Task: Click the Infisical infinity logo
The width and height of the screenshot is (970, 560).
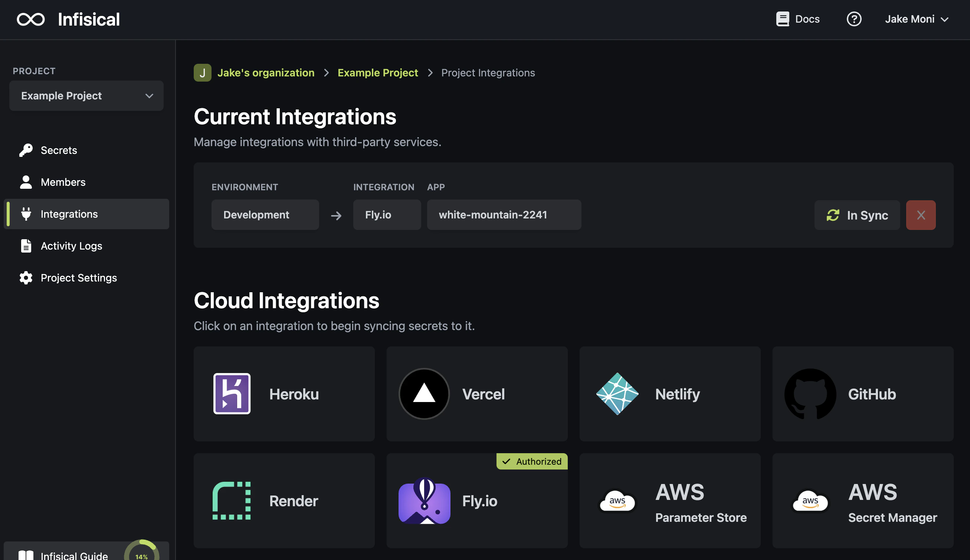Action: (31, 19)
